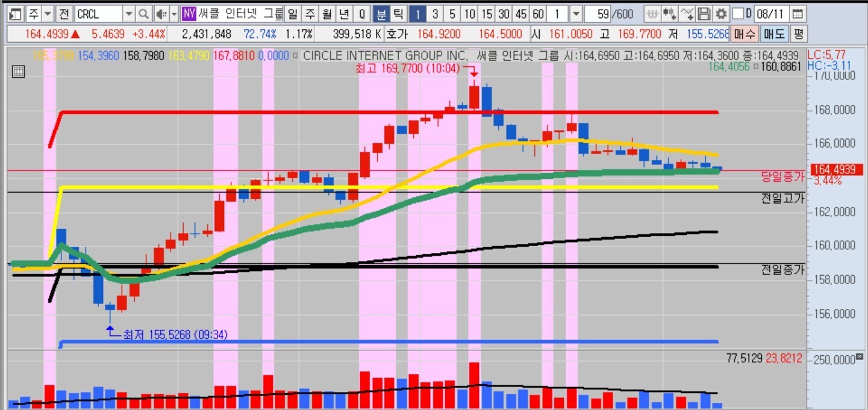The width and height of the screenshot is (868, 410).
Task: Click the 77,5129 volume indicator value
Action: [x=745, y=358]
